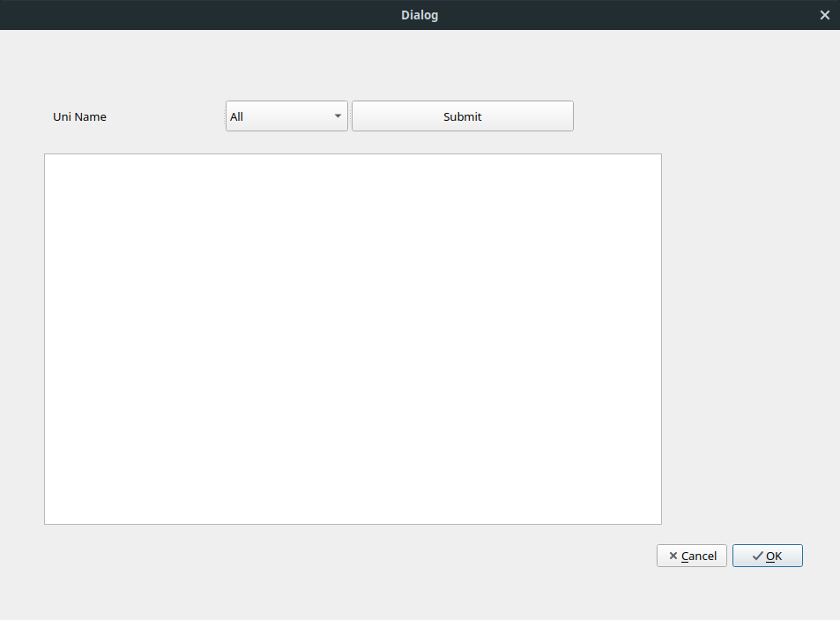Click inside the large white results area
This screenshot has width=840, height=620.
click(353, 340)
